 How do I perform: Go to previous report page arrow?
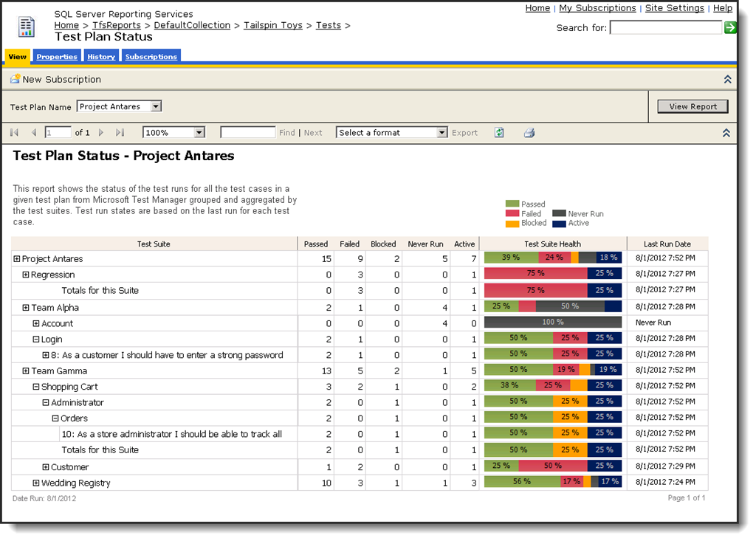pos(34,133)
